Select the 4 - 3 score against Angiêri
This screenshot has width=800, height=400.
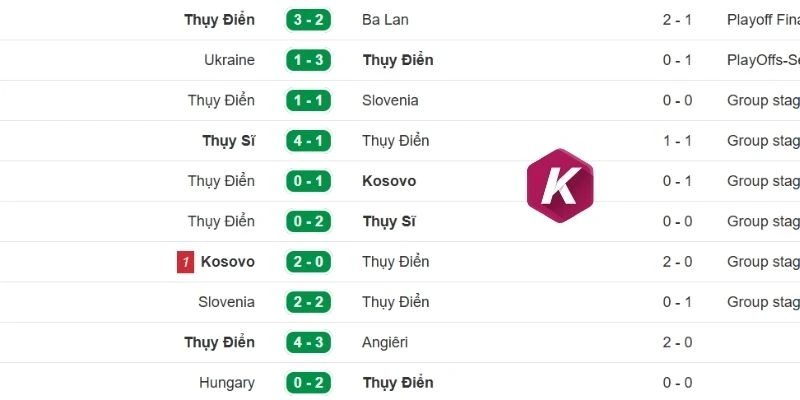point(308,342)
